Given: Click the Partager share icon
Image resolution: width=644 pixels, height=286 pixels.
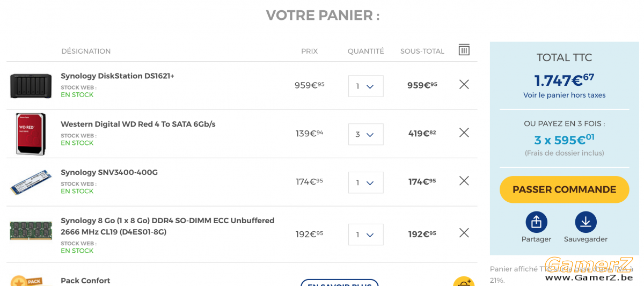Looking at the screenshot, I should (536, 222).
